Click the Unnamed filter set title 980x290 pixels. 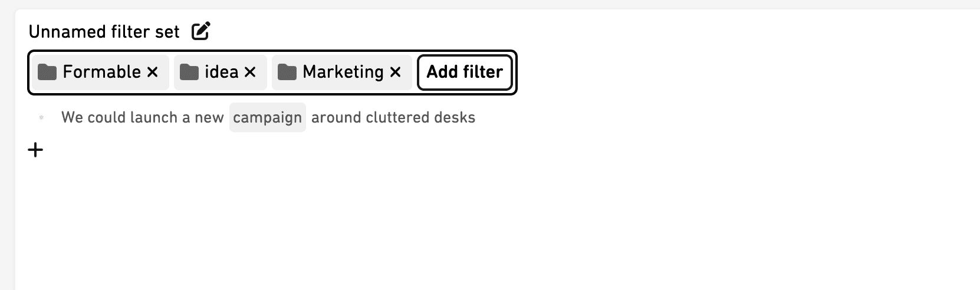click(104, 31)
